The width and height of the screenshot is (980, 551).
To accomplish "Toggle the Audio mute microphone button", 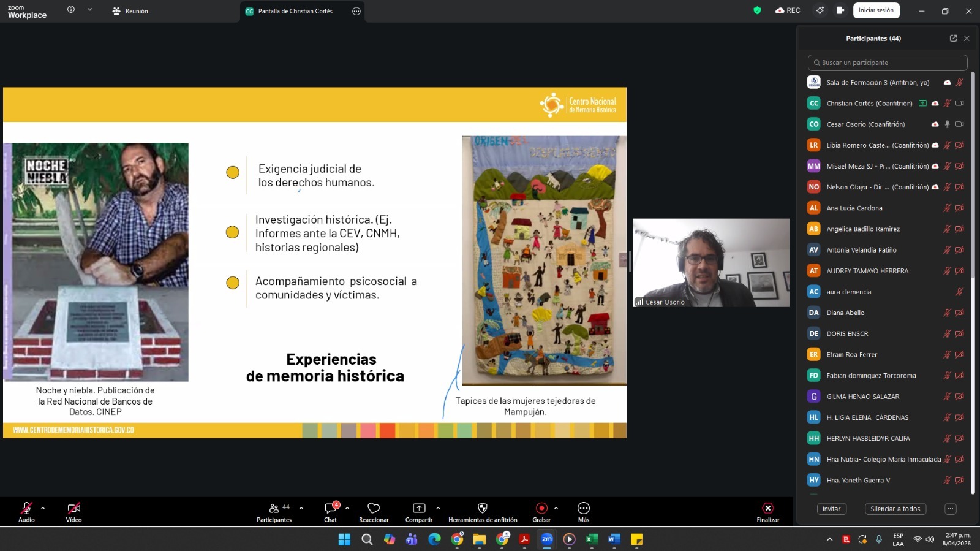I will (26, 509).
